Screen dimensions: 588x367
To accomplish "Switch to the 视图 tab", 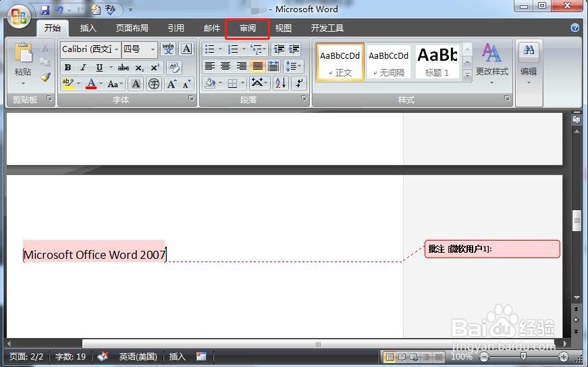I will coord(284,28).
